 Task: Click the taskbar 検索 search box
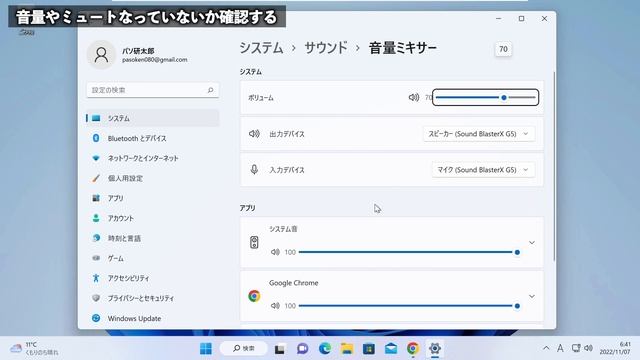244,349
